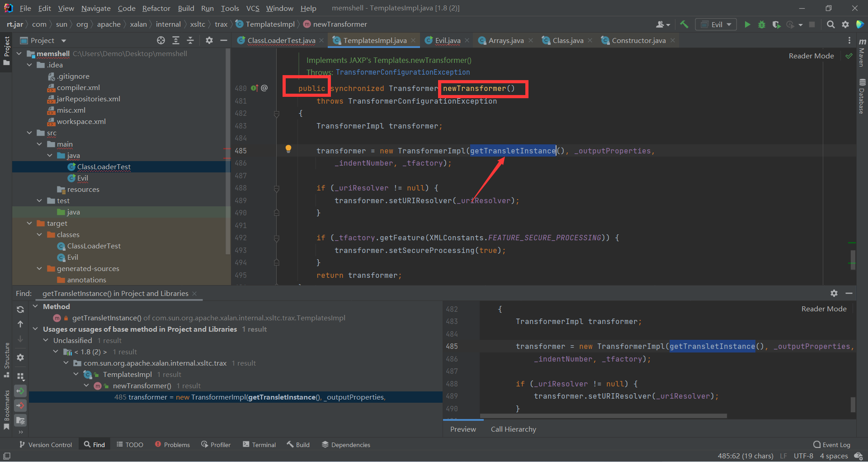Switch to the Evil.java tab

click(448, 40)
